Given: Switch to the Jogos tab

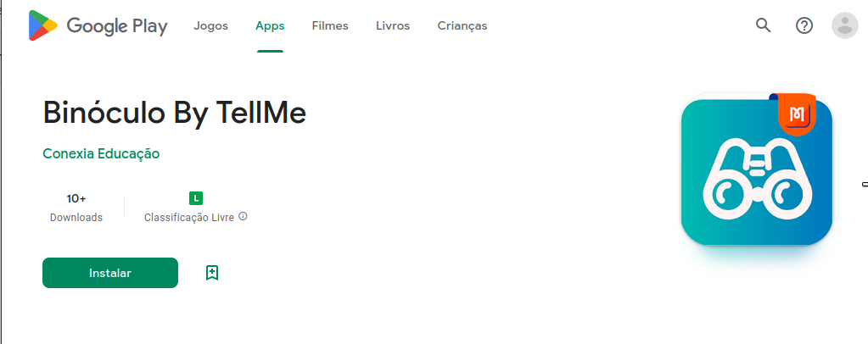Looking at the screenshot, I should (x=211, y=25).
